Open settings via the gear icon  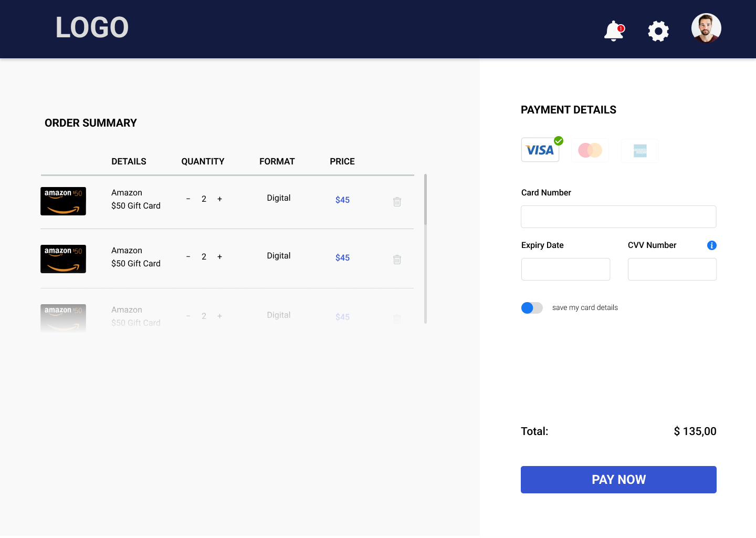coord(658,32)
